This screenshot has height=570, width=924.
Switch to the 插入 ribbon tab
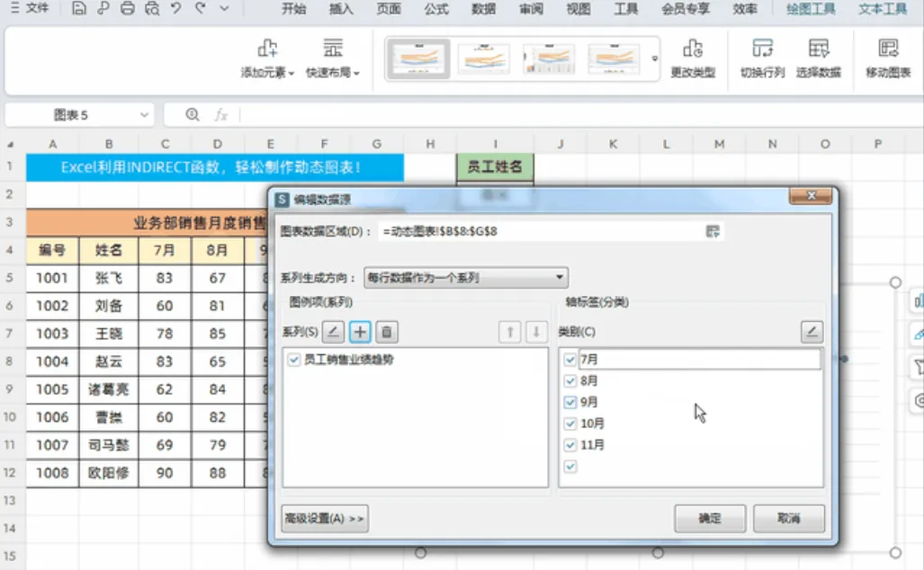pyautogui.click(x=341, y=9)
